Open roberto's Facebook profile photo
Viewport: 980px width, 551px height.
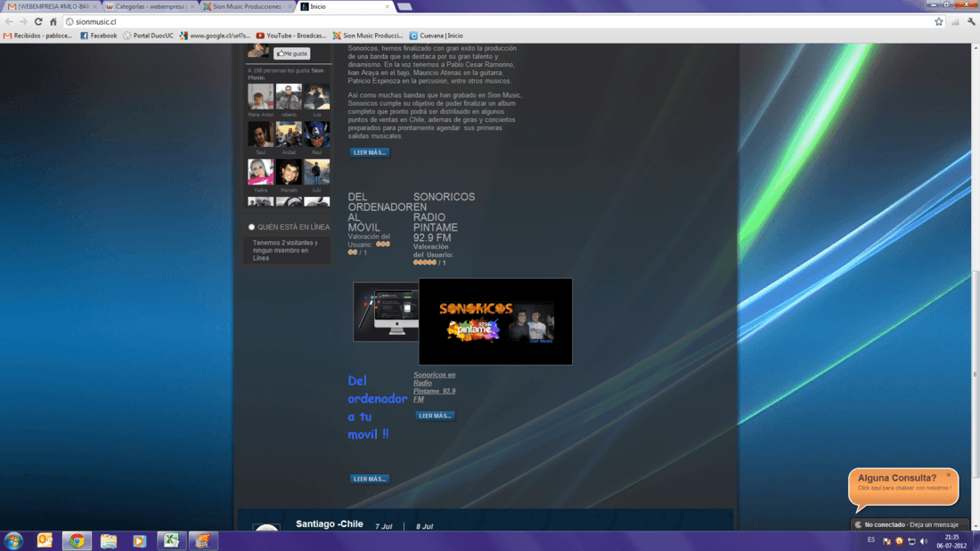(x=289, y=97)
